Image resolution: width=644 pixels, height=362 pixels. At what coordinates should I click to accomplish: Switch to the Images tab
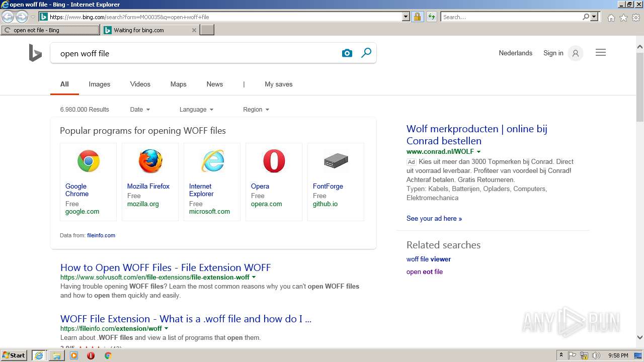[x=100, y=84]
